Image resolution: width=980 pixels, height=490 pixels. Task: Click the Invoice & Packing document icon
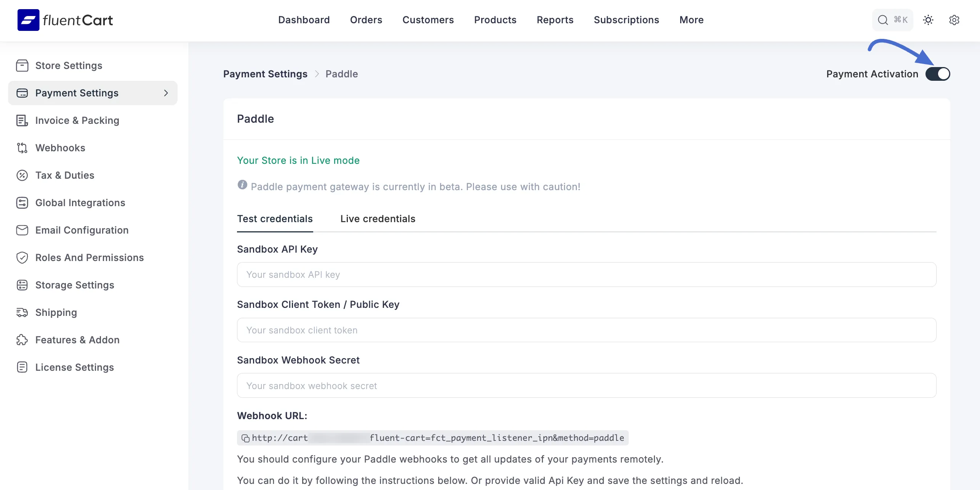[22, 120]
